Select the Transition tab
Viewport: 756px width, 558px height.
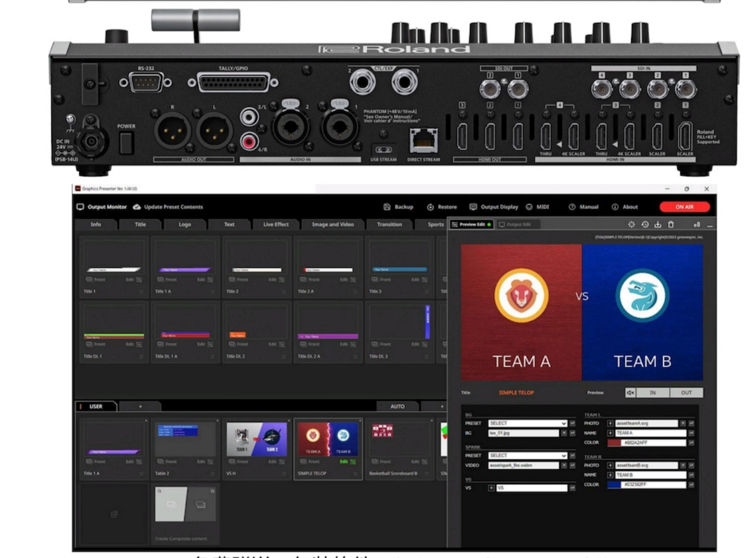[389, 224]
